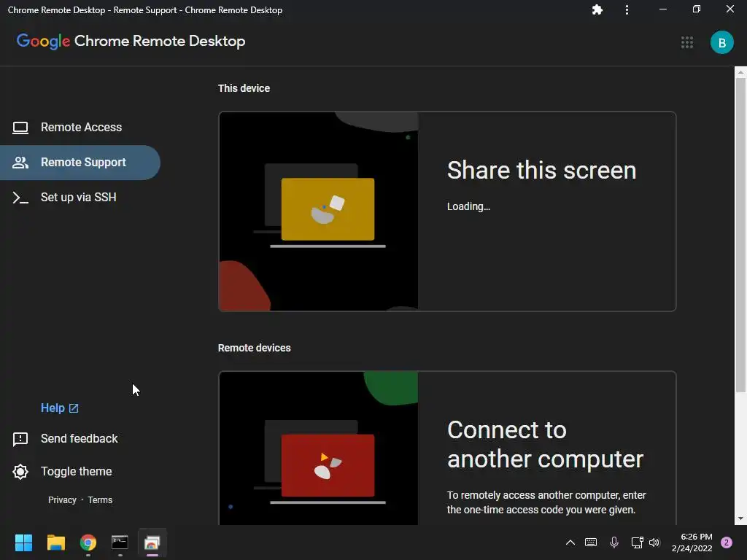
Task: Click the terminal prompt icon for SSH
Action: pos(20,198)
